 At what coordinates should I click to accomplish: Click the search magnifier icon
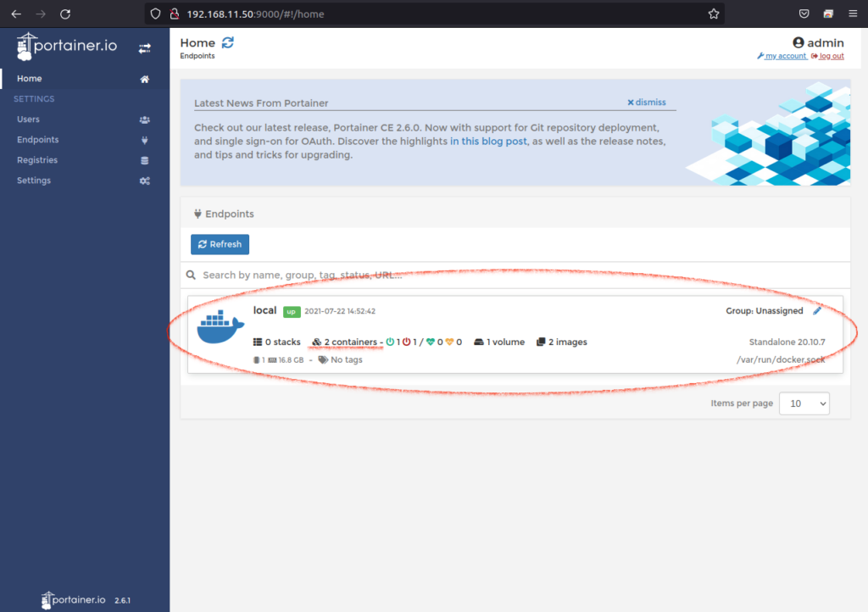pyautogui.click(x=191, y=275)
